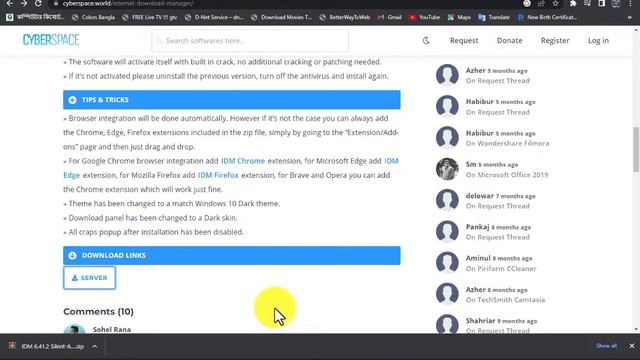This screenshot has width=640, height=360.
Task: Bookmark page with the star icon
Action: [556, 3]
